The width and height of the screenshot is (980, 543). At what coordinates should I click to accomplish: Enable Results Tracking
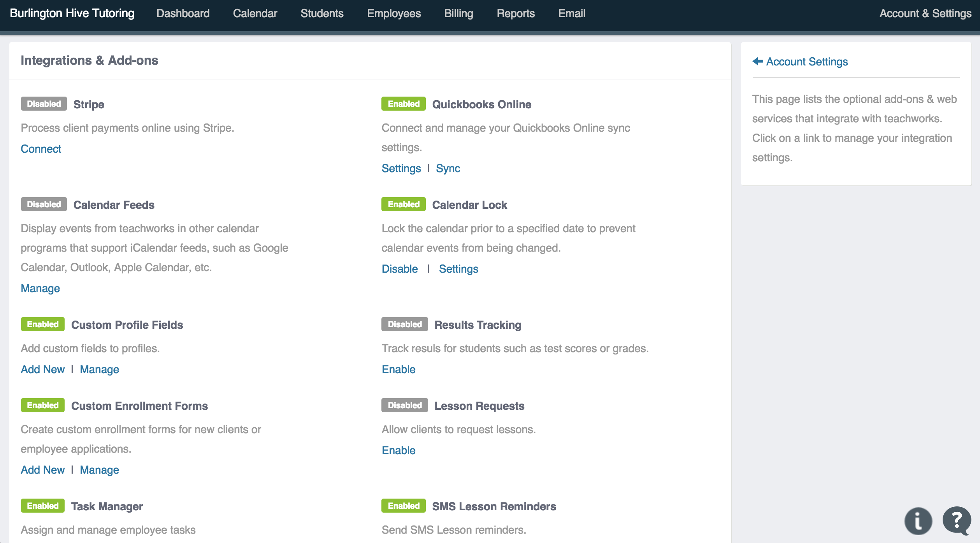coord(399,369)
